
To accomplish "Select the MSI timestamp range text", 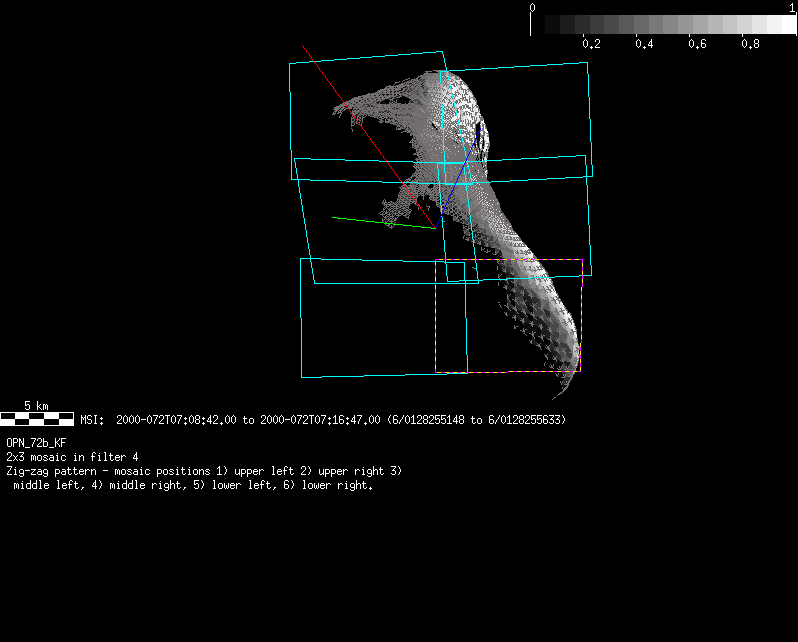I will point(324,420).
